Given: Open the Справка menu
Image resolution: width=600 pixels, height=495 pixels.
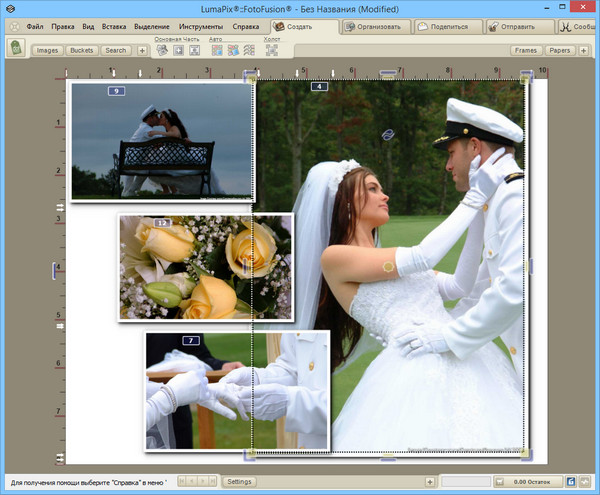Looking at the screenshot, I should tap(246, 27).
